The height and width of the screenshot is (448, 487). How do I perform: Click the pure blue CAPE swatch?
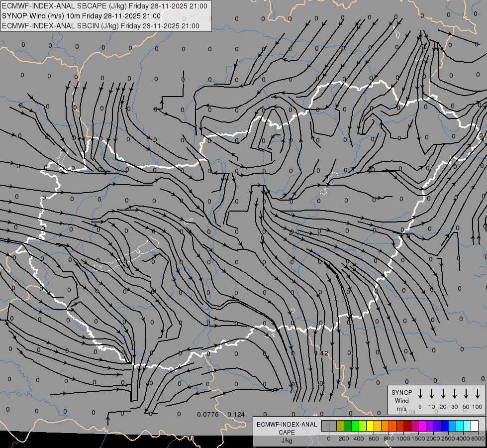(444, 426)
